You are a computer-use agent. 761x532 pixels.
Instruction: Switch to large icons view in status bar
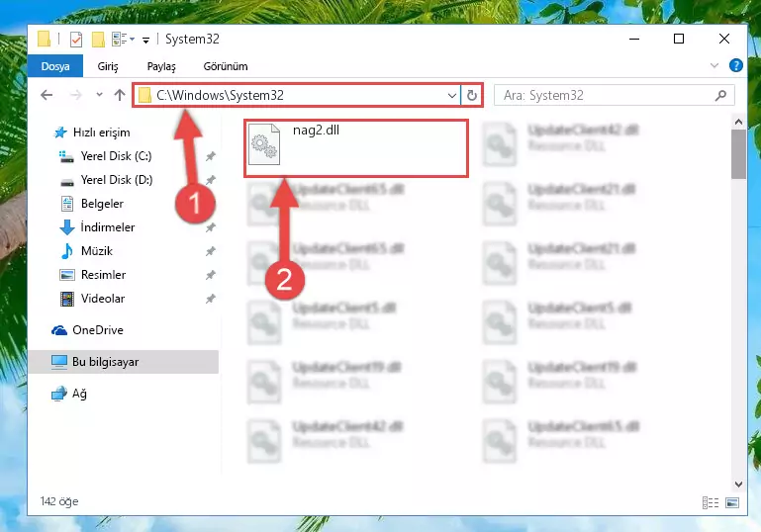point(732,503)
